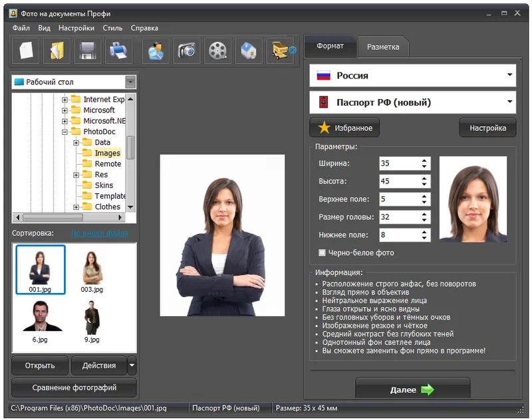Print using the printer toolbar icon
The image size is (532, 420).
[x=118, y=51]
